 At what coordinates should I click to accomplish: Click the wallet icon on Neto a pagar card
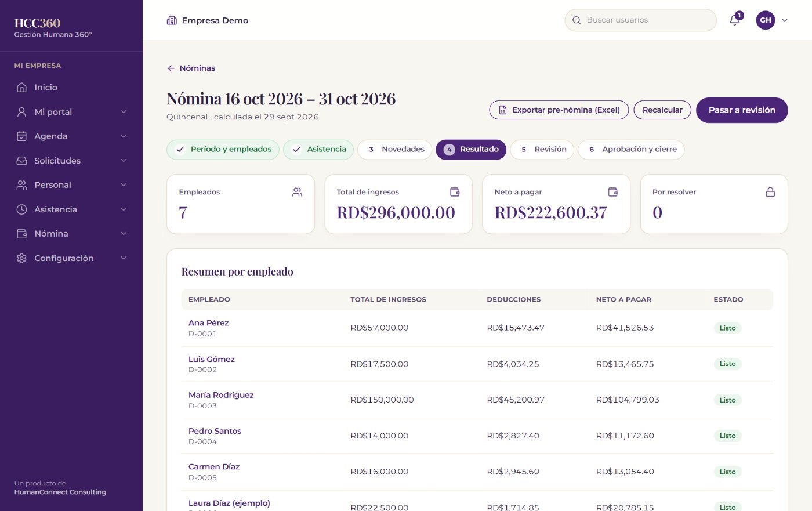pyautogui.click(x=612, y=192)
